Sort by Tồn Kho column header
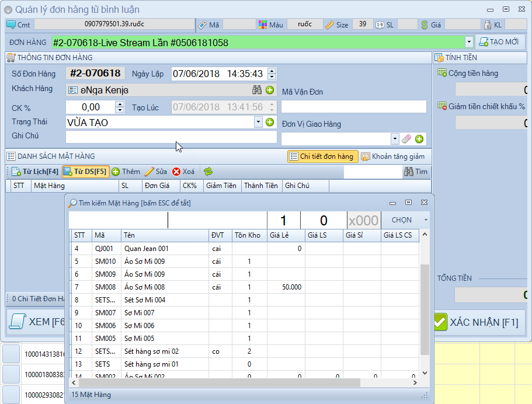Image resolution: width=532 pixels, height=404 pixels. coord(249,235)
